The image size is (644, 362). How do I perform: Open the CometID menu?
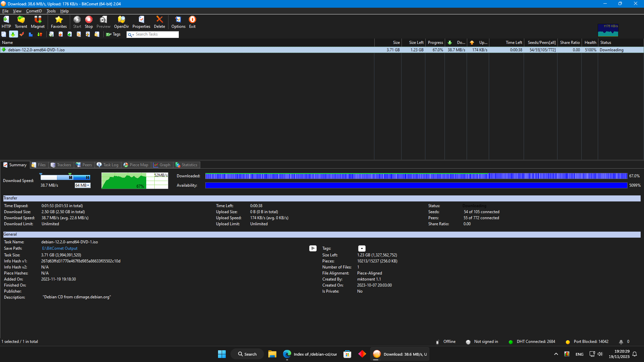34,11
